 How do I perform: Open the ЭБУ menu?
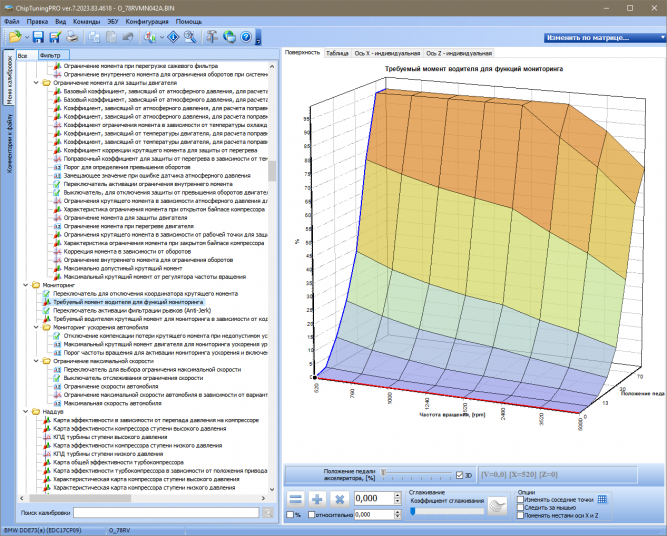point(113,21)
